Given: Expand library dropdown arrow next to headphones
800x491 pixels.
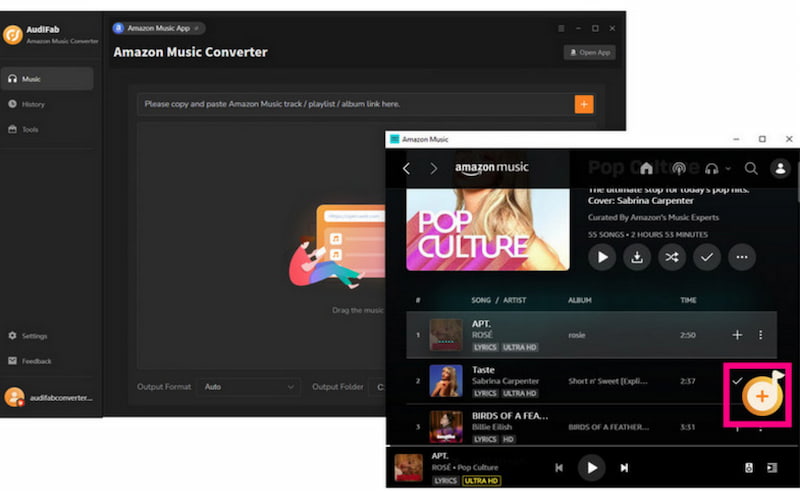Looking at the screenshot, I should 728,168.
